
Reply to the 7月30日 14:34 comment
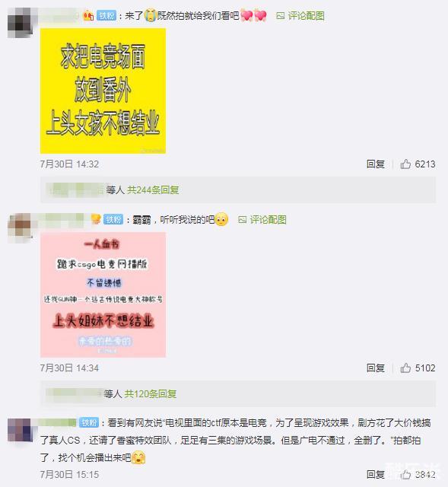pyautogui.click(x=376, y=368)
